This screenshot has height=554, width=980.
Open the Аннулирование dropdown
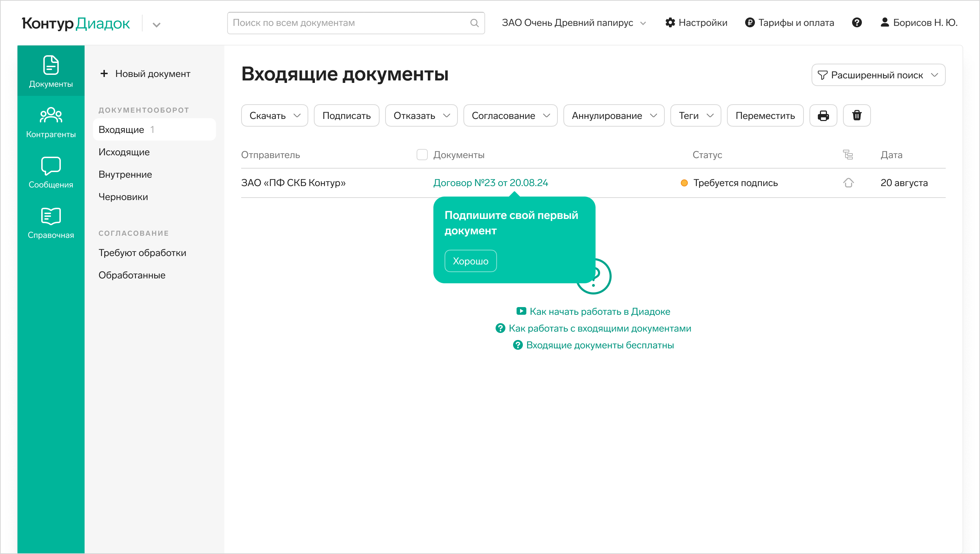pos(614,115)
